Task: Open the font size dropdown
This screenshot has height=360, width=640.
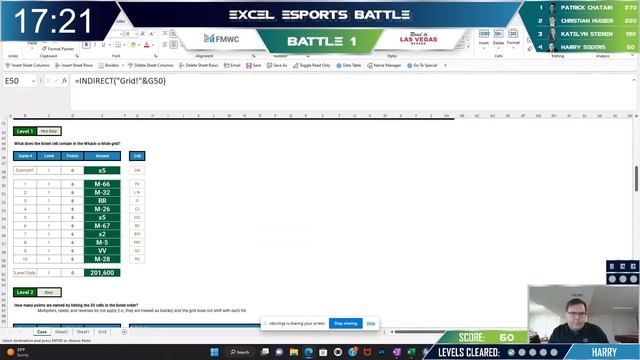Action: tap(136, 34)
